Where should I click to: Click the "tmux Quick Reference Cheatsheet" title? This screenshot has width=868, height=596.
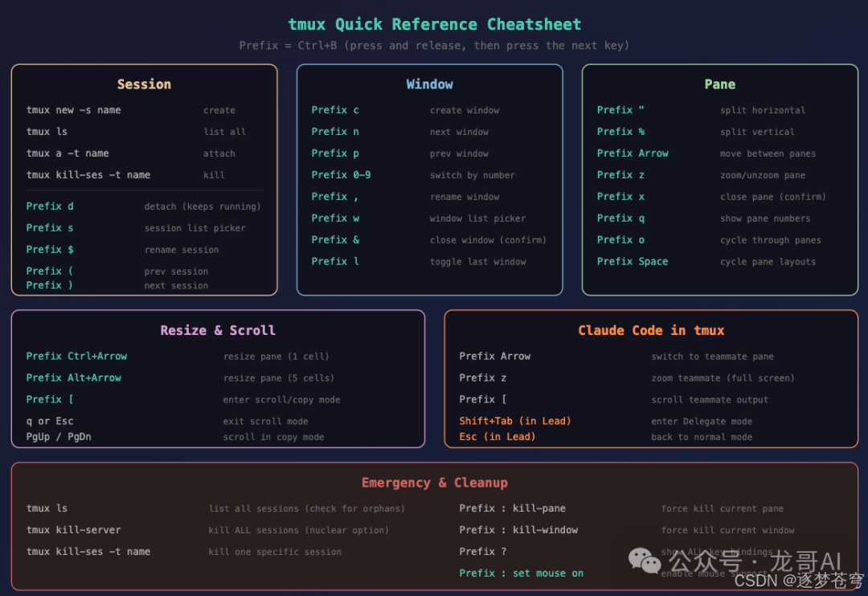tap(435, 24)
